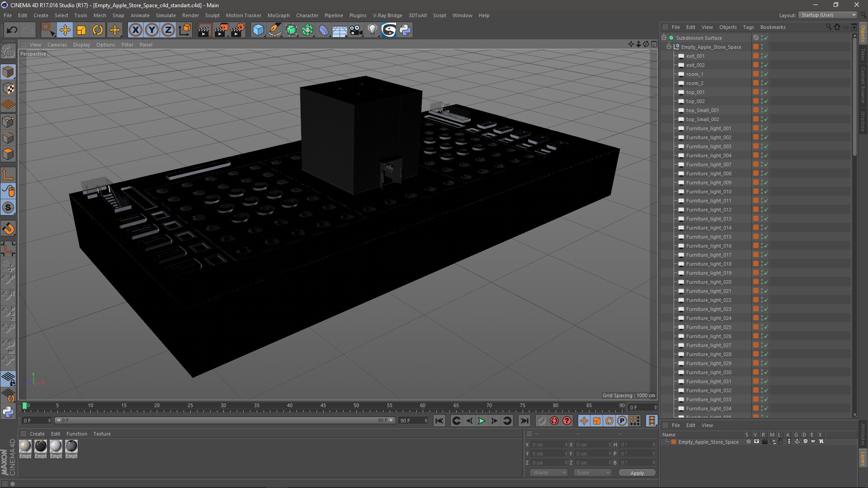Select Furniture_light_030 in object list
This screenshot has height=488, width=868.
[708, 372]
